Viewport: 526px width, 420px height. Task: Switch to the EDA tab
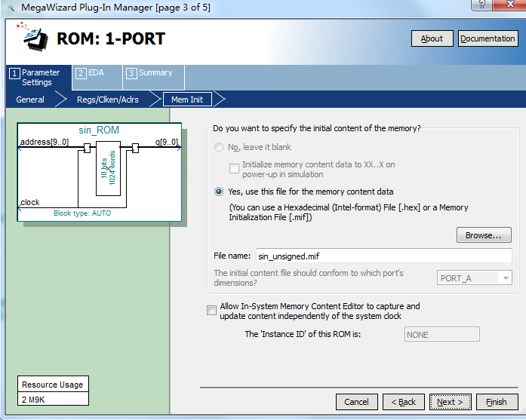coord(97,78)
